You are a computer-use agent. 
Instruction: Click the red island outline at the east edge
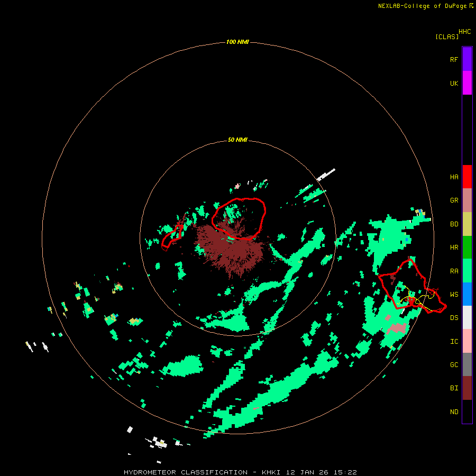point(412,286)
